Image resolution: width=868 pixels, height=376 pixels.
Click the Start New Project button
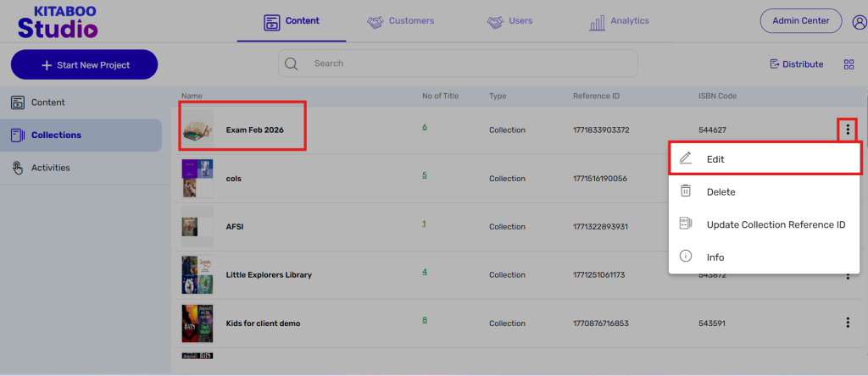[x=84, y=65]
